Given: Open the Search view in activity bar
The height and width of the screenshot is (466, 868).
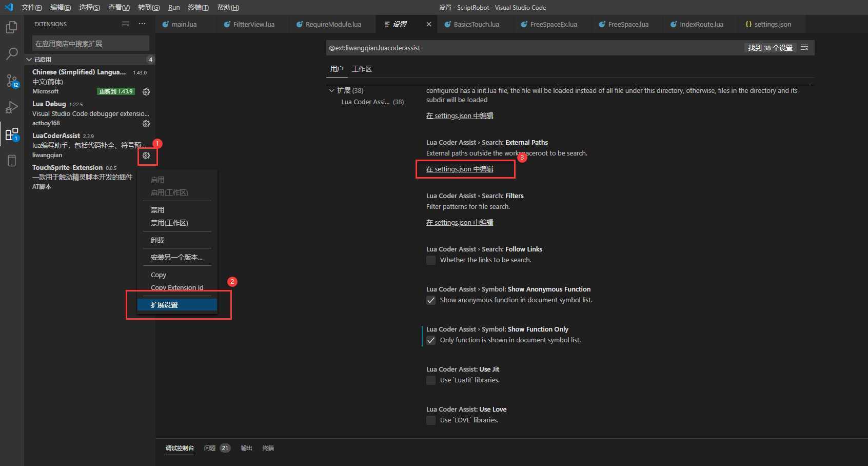Looking at the screenshot, I should point(12,53).
